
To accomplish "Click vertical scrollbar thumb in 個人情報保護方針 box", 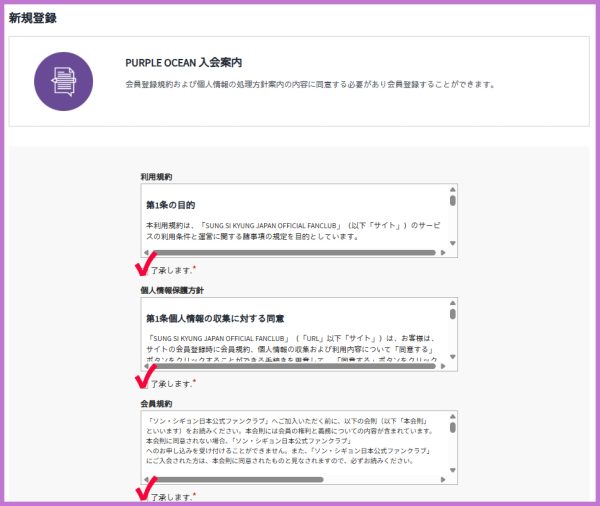I will click(452, 314).
